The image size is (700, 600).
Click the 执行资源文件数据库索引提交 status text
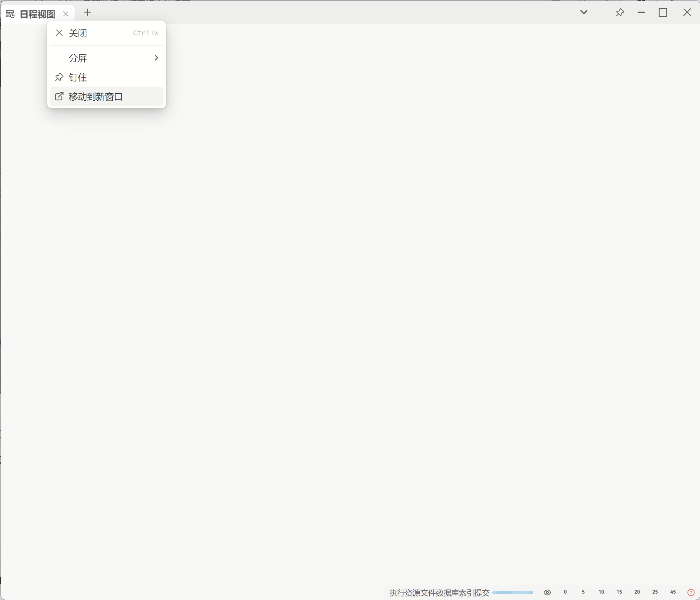click(x=439, y=593)
